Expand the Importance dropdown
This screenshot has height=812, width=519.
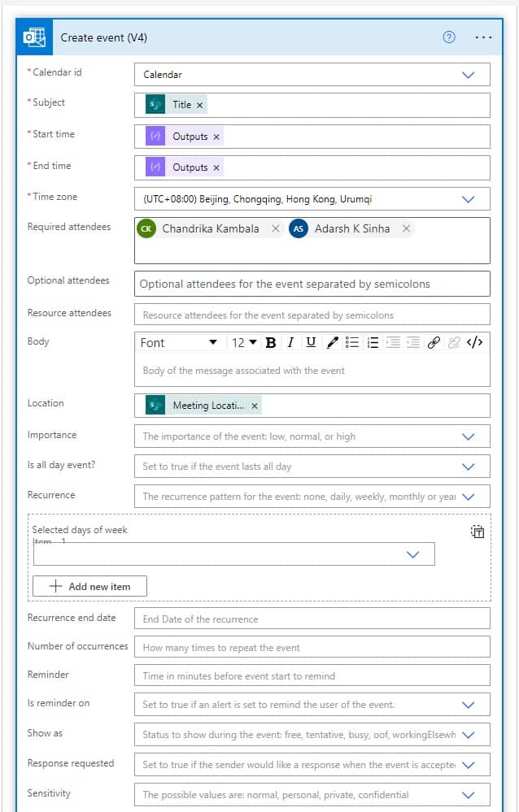(x=469, y=436)
